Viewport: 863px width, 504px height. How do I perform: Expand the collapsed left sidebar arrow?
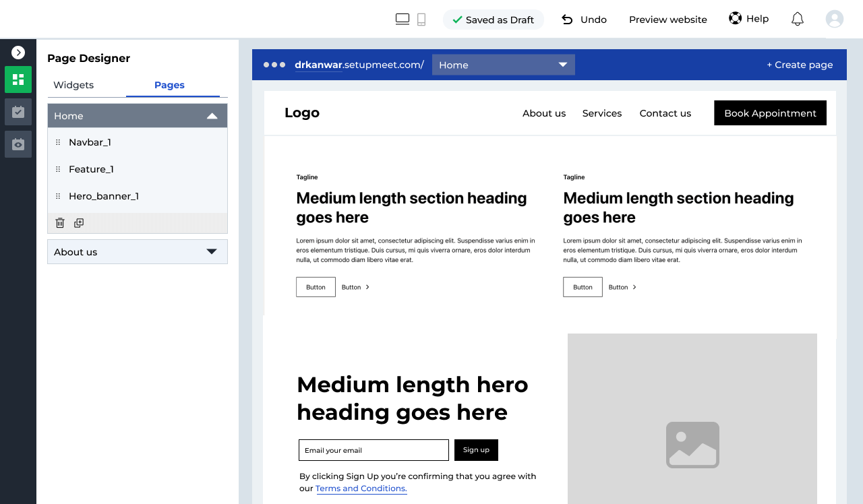tap(18, 53)
